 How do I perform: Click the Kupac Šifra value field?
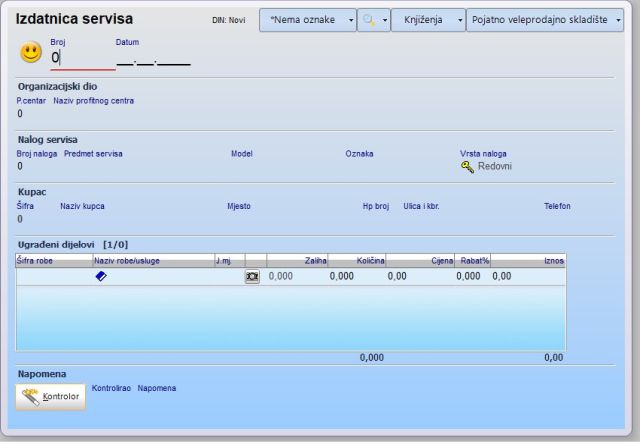(x=20, y=219)
